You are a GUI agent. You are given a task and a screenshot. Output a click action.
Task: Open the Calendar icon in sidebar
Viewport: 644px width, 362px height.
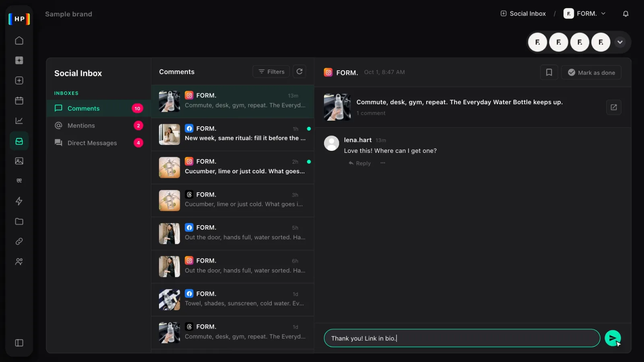click(19, 101)
